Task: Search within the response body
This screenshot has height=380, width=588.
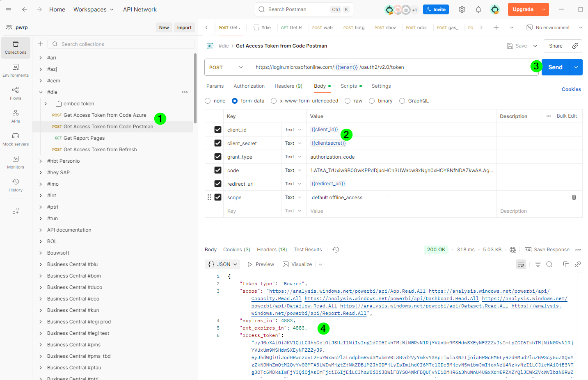Action: pos(549,264)
